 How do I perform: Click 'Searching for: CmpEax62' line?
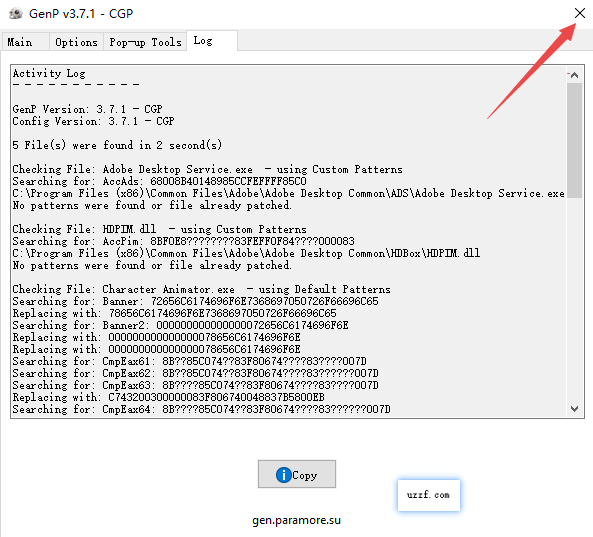[x=195, y=373]
